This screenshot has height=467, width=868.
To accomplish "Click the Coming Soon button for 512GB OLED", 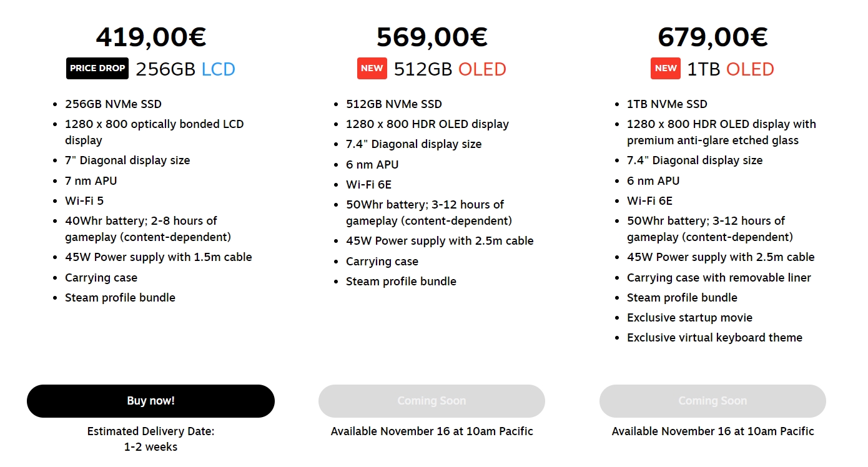I will click(x=432, y=401).
